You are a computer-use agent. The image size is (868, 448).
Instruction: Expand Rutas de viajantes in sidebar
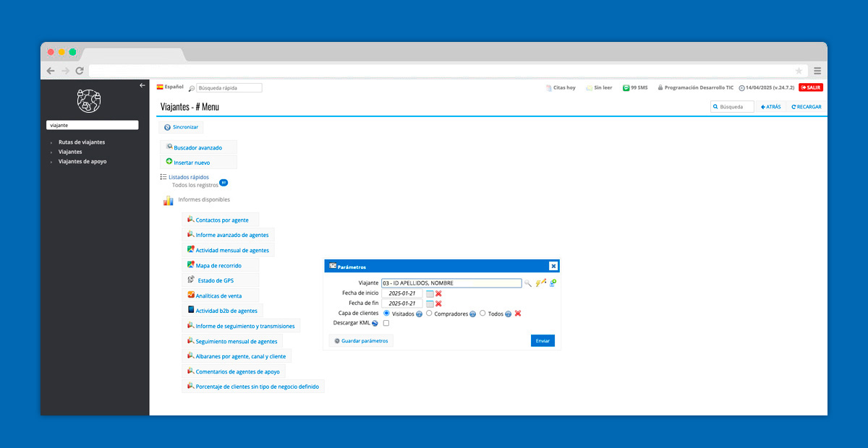(81, 142)
